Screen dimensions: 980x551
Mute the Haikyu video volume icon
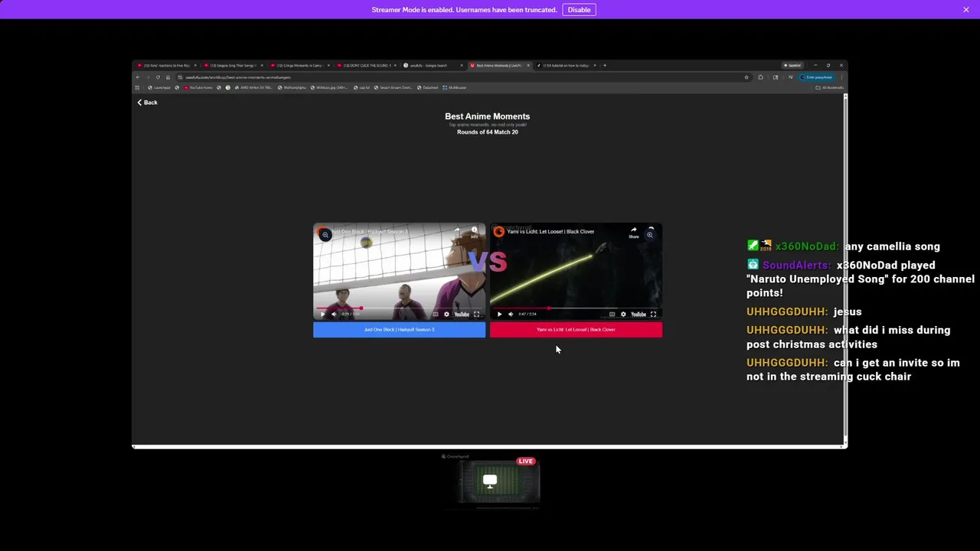[x=334, y=314]
